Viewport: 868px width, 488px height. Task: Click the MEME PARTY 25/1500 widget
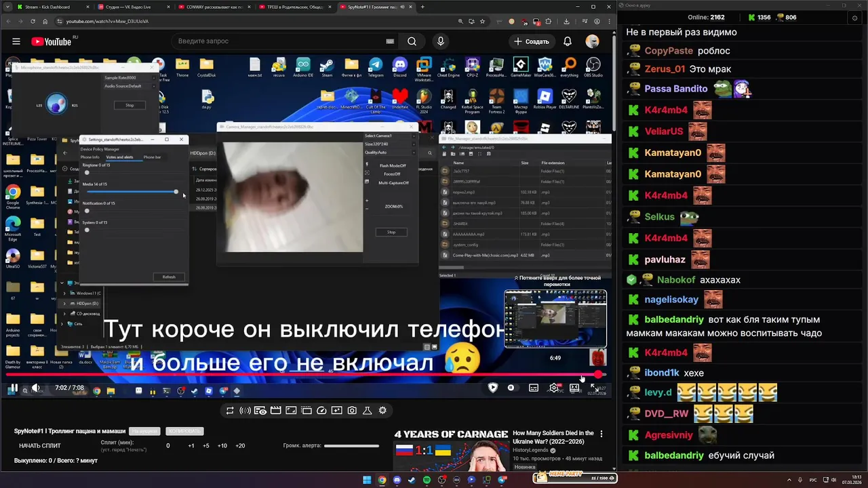point(576,478)
